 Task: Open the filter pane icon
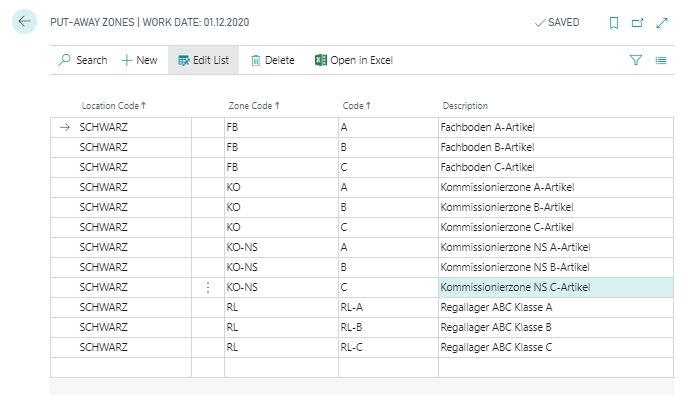636,60
